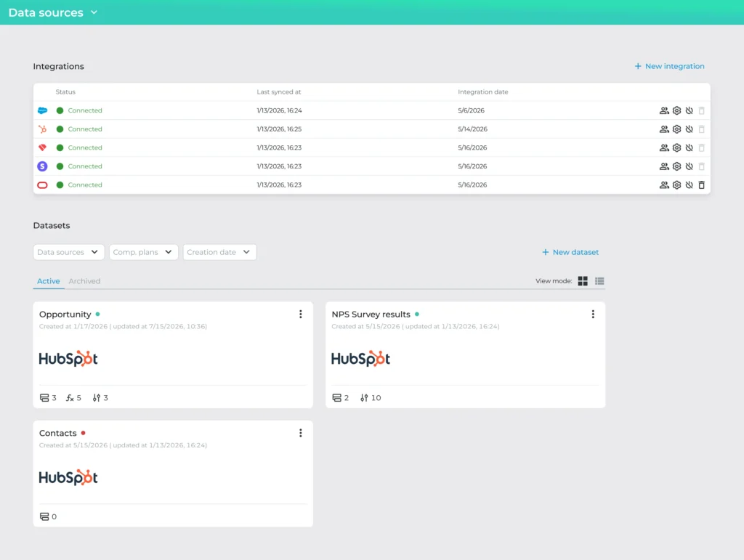This screenshot has width=744, height=560.
Task: Switch to the Archived datasets tab
Action: [x=84, y=281]
